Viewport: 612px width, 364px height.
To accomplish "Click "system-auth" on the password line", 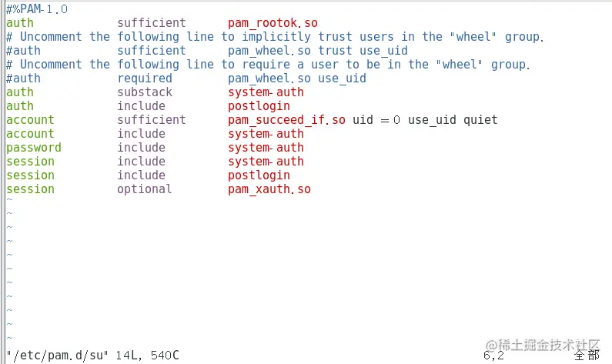I will (266, 148).
